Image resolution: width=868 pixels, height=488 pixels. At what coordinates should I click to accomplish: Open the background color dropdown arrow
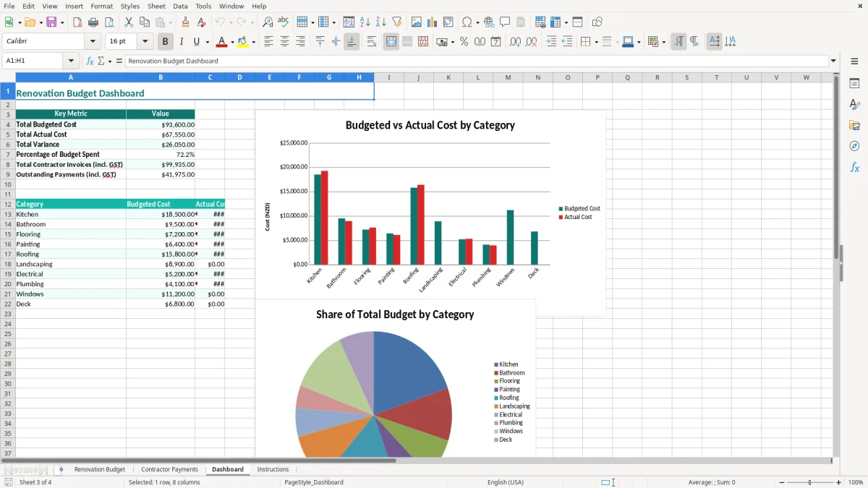pyautogui.click(x=253, y=42)
